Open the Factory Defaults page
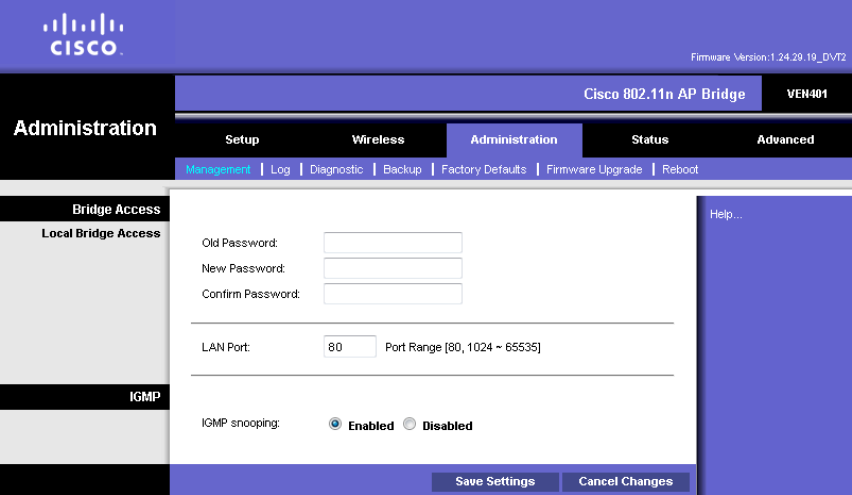The height and width of the screenshot is (495, 852). pyautogui.click(x=484, y=170)
